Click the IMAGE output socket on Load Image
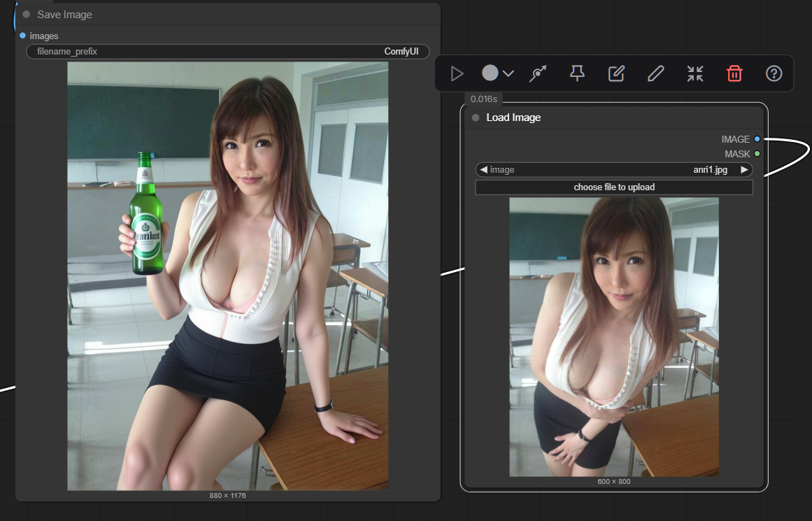The height and width of the screenshot is (521, 812). click(x=757, y=138)
